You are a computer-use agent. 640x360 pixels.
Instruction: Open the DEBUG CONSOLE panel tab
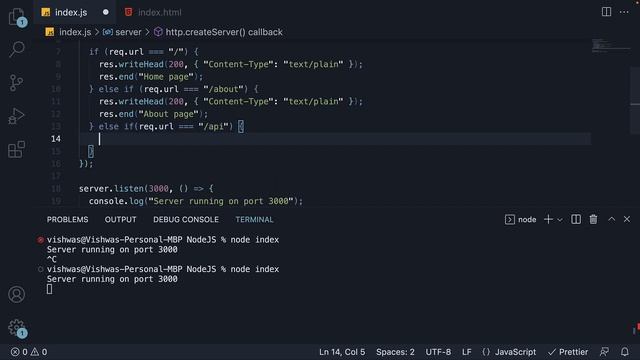(x=186, y=220)
